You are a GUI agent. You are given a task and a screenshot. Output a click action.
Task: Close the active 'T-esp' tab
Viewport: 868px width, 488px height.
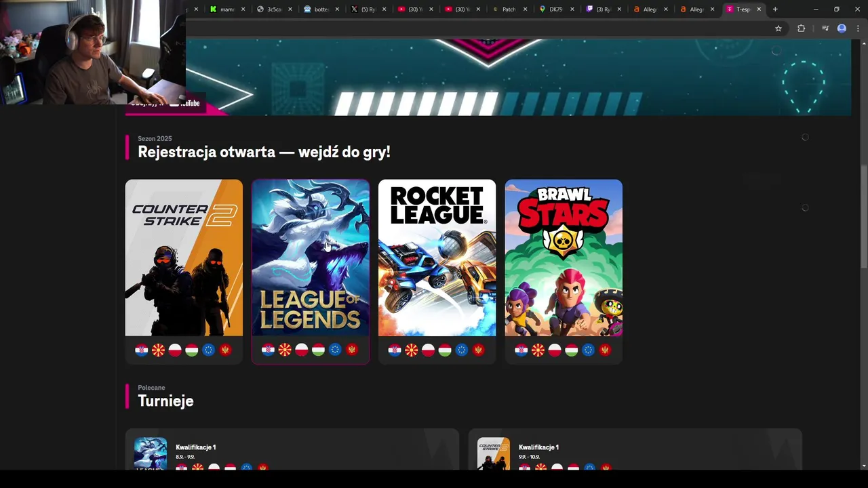(759, 9)
